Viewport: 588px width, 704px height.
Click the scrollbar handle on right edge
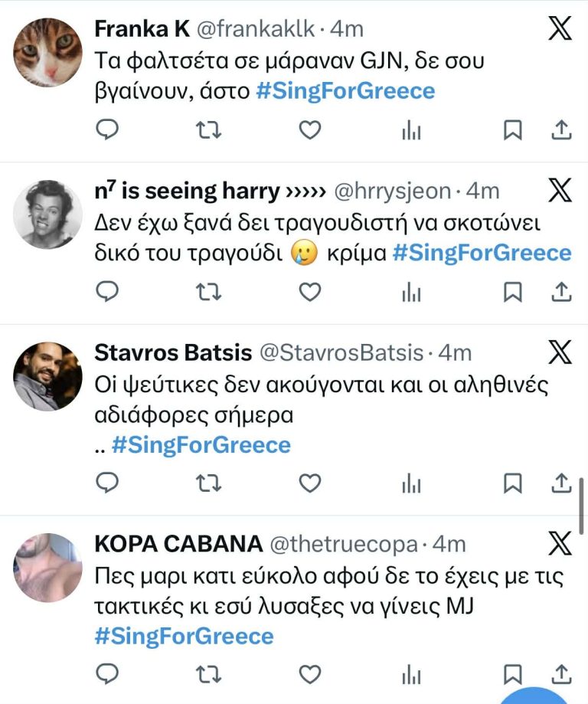pos(582,506)
